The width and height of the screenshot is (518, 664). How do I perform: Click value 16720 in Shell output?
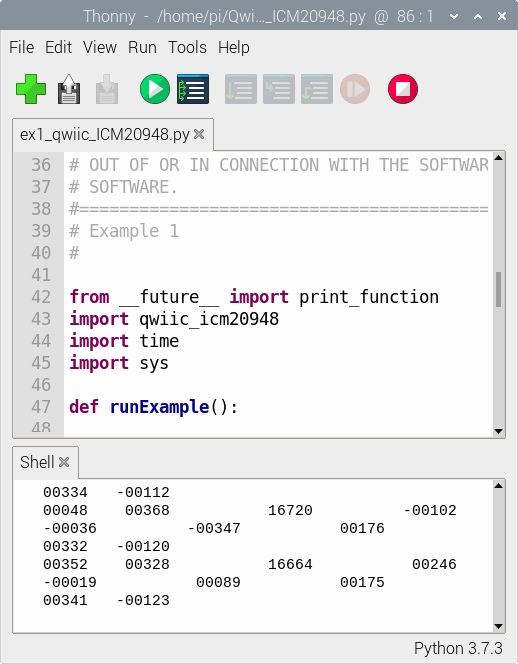tap(290, 510)
